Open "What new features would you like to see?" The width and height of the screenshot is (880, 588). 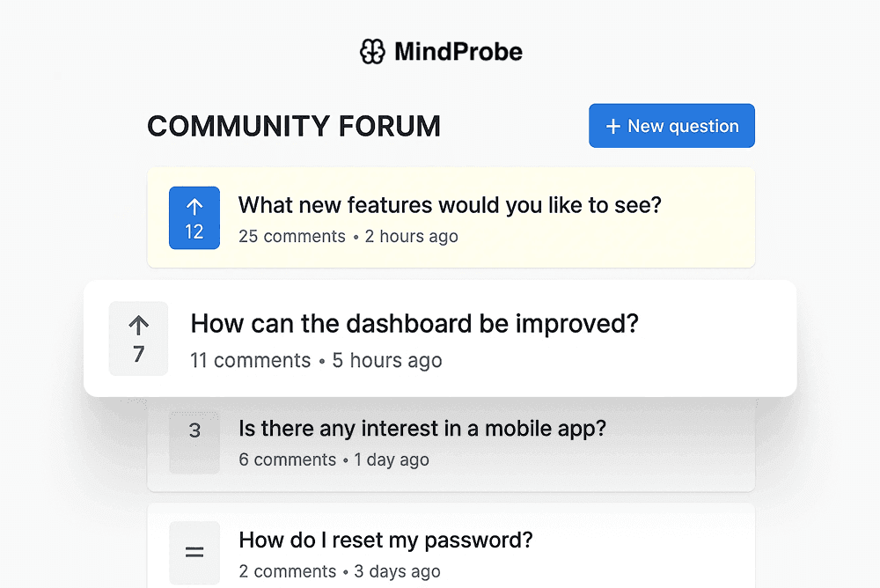pyautogui.click(x=450, y=205)
